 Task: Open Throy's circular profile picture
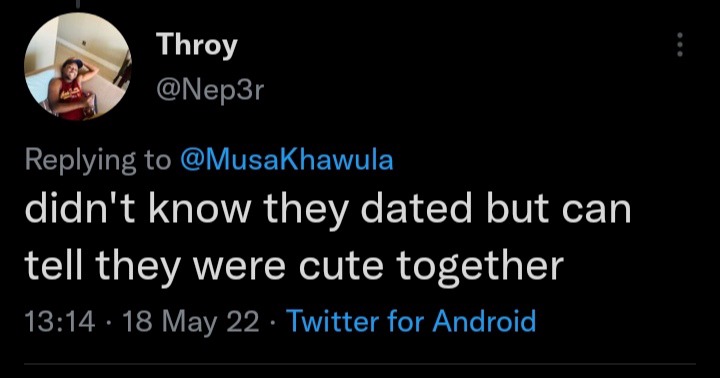click(x=78, y=67)
